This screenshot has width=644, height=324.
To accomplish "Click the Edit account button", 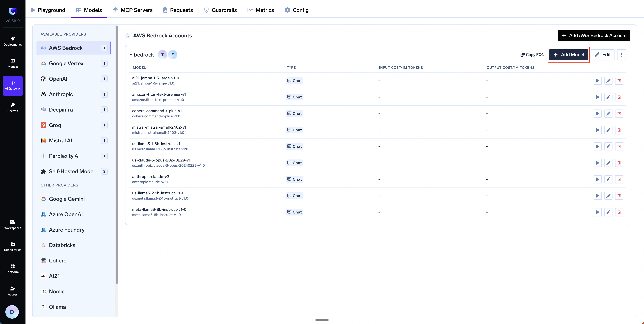I will [x=603, y=55].
